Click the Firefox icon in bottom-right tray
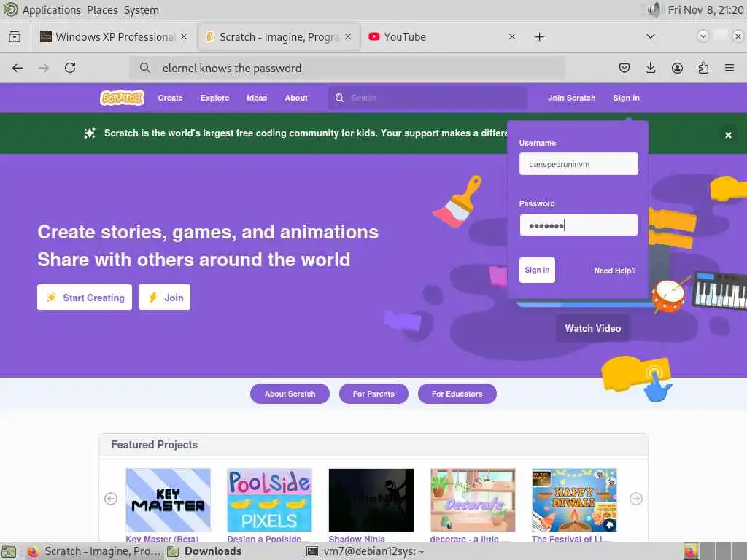Viewport: 747px width, 560px height. click(x=691, y=551)
